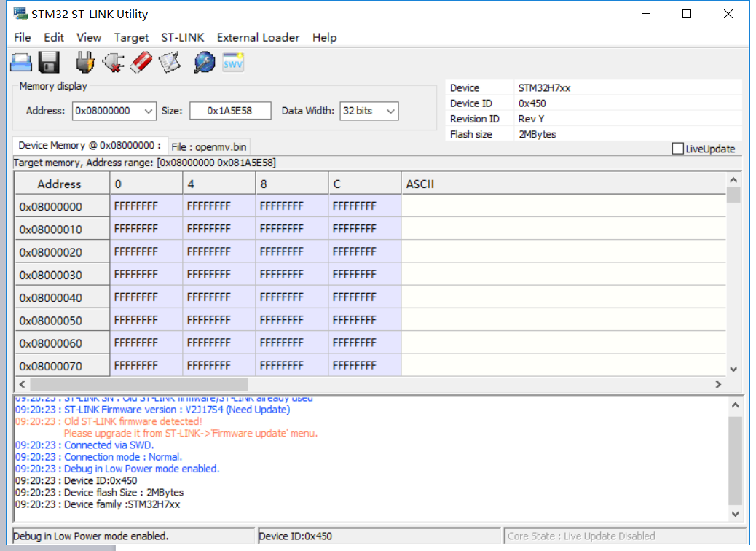Click log line 'Device family :STM32H7xx'

[98, 504]
